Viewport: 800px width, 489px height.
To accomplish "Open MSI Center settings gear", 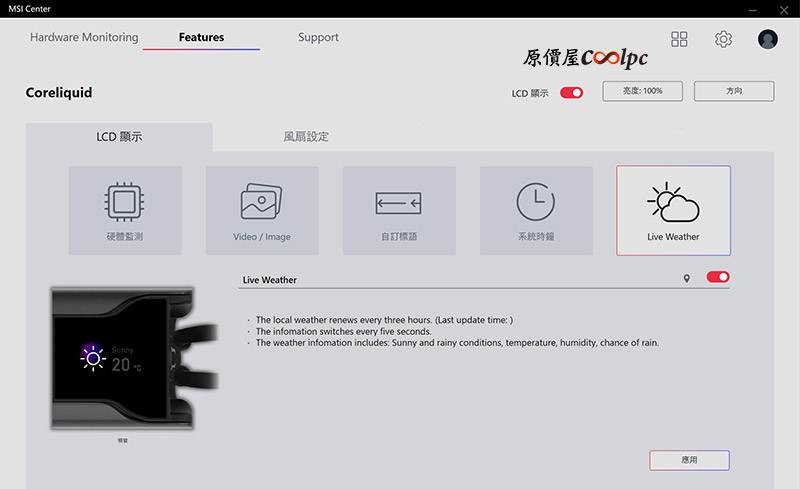I will point(723,39).
